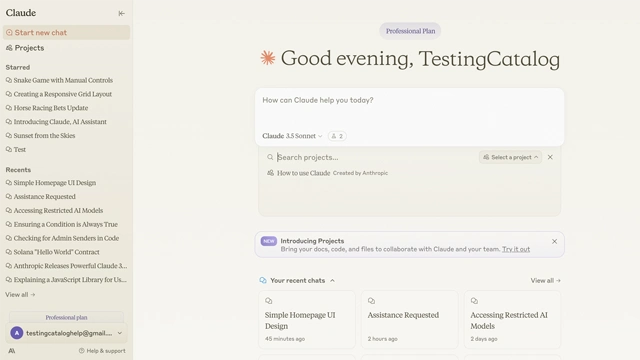Open the Simple Homepage UI Design card
This screenshot has height=360, width=640.
point(307,320)
